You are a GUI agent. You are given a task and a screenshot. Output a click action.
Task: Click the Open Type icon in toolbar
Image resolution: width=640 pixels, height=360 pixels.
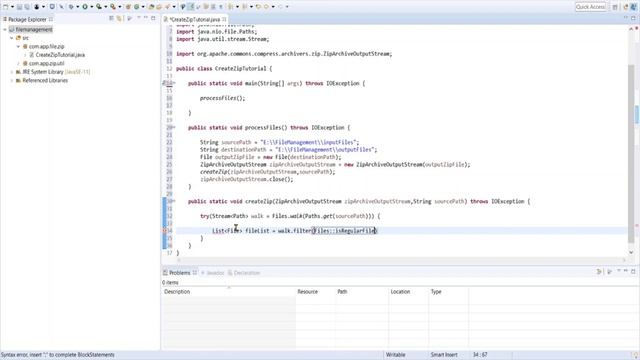tap(151, 7)
